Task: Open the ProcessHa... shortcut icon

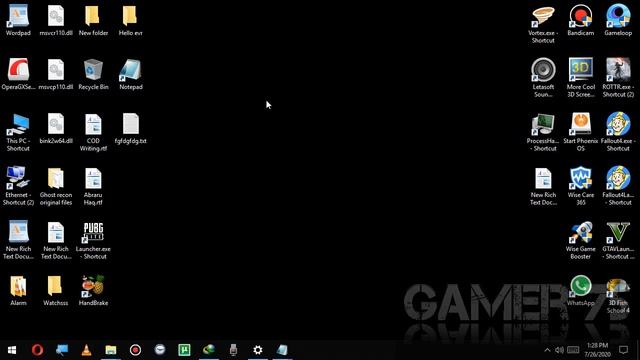Action: (x=543, y=132)
